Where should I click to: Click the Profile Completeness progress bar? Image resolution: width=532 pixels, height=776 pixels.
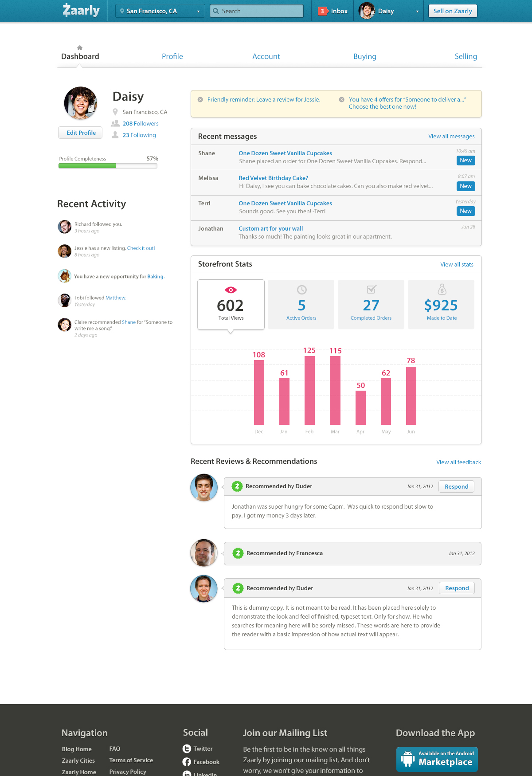click(108, 166)
